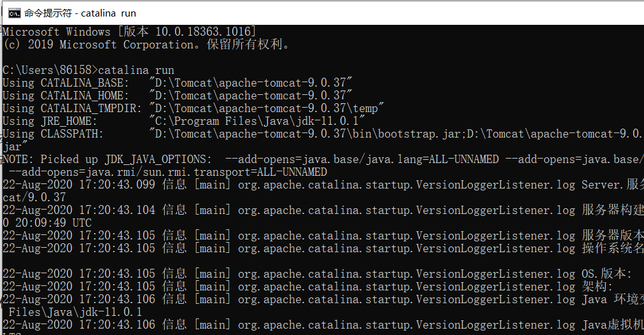Click the 'Using JRE_HOME:' line
Viewport: 644px width, 335px height.
tap(183, 121)
